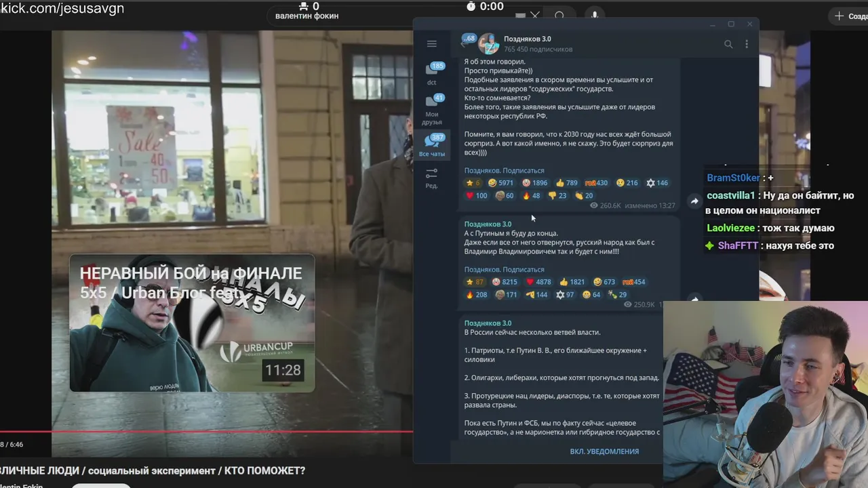Search inside the Поздняков 3.0 channel
This screenshot has height=488, width=868.
click(728, 44)
